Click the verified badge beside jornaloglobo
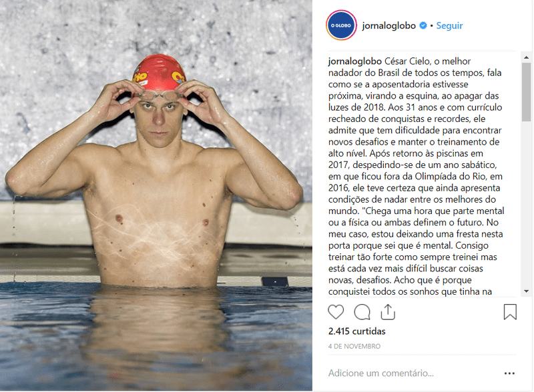The width and height of the screenshot is (534, 392). 423,25
